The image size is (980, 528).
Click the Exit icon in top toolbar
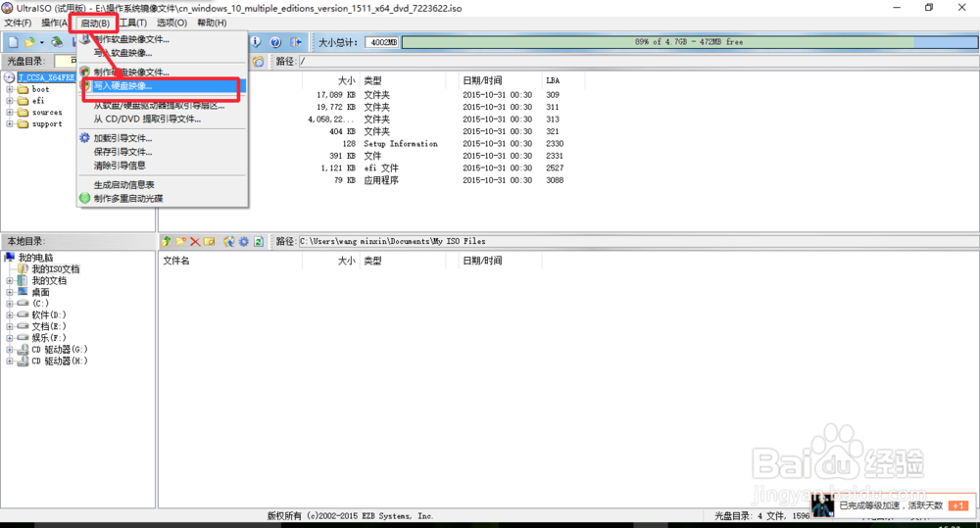296,42
